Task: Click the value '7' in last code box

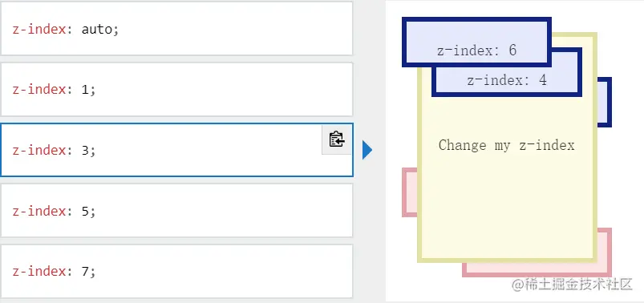Action: (x=86, y=272)
